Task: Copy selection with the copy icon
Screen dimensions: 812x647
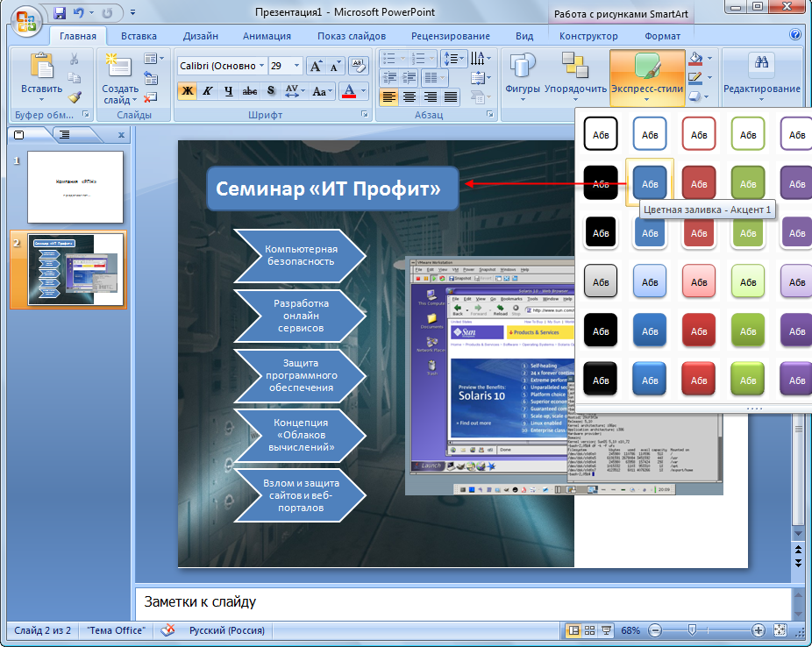Action: pos(75,78)
